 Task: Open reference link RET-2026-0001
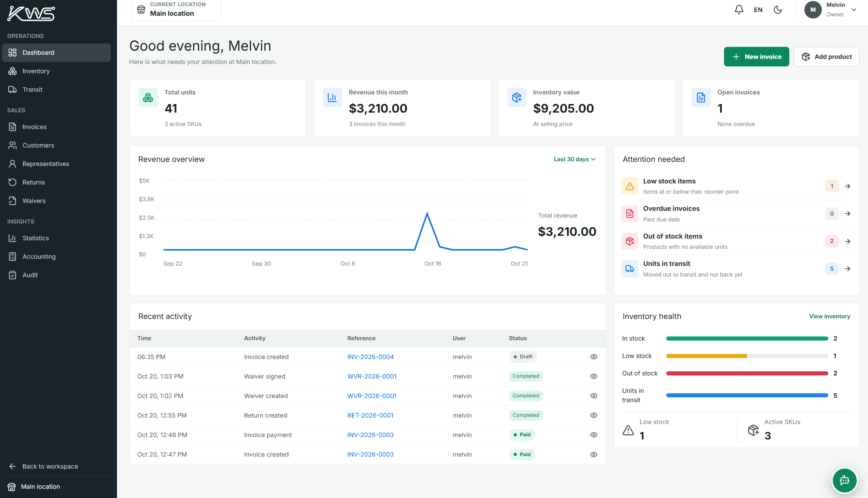[370, 415]
